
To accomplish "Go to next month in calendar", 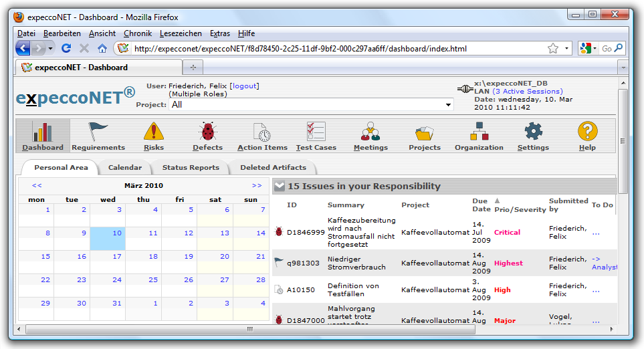I will 257,185.
